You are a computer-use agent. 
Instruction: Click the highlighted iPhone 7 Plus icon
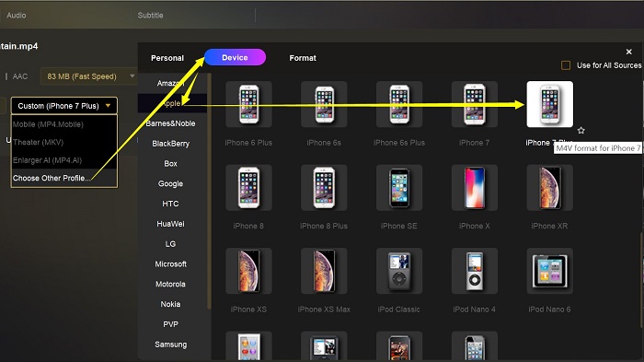[x=550, y=104]
